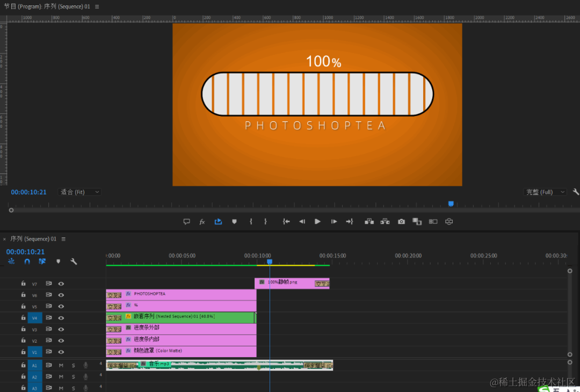
Task: Click the Comparison View button
Action: [417, 222]
